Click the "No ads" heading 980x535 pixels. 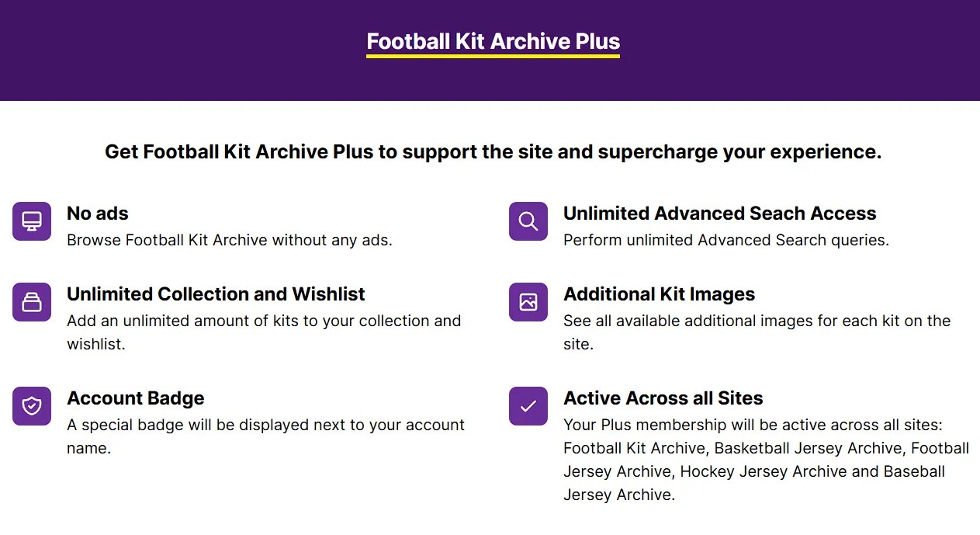coord(98,214)
